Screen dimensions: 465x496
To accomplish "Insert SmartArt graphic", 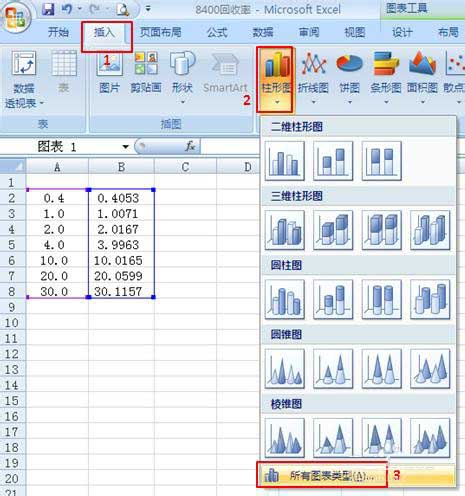I will coord(225,72).
